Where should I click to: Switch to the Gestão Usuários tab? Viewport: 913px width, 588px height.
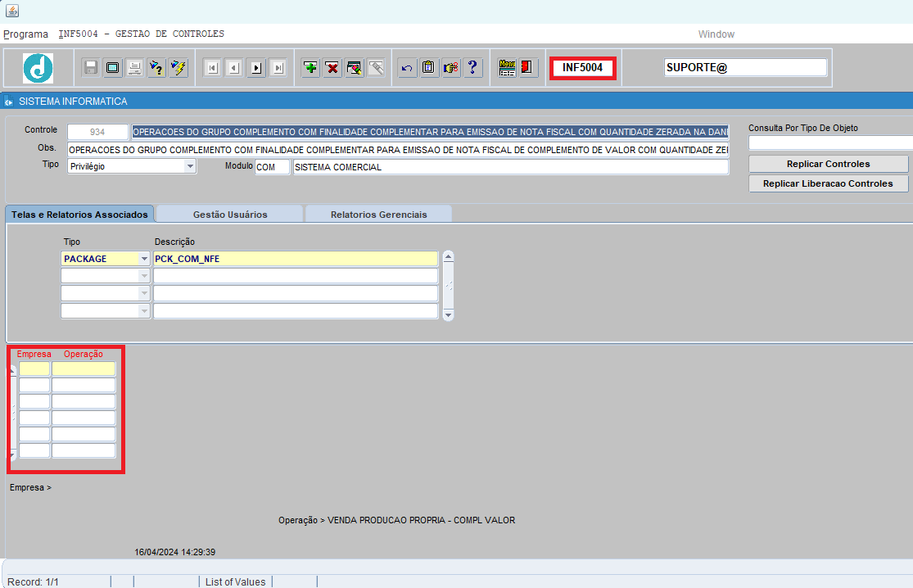point(230,215)
